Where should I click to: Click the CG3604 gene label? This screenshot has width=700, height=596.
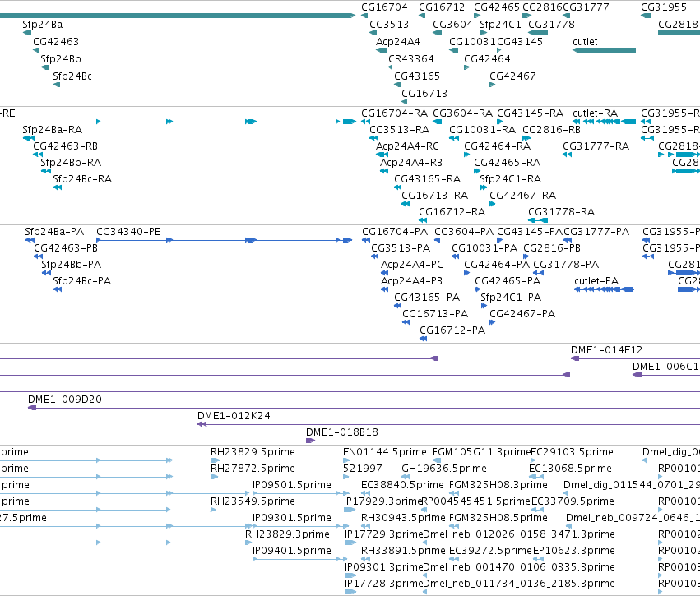[452, 25]
